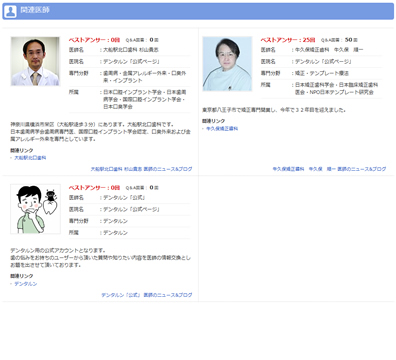
Task: Open 牛久保矯正歯科 doctor's news & blog link
Action: pyautogui.click(x=329, y=169)
